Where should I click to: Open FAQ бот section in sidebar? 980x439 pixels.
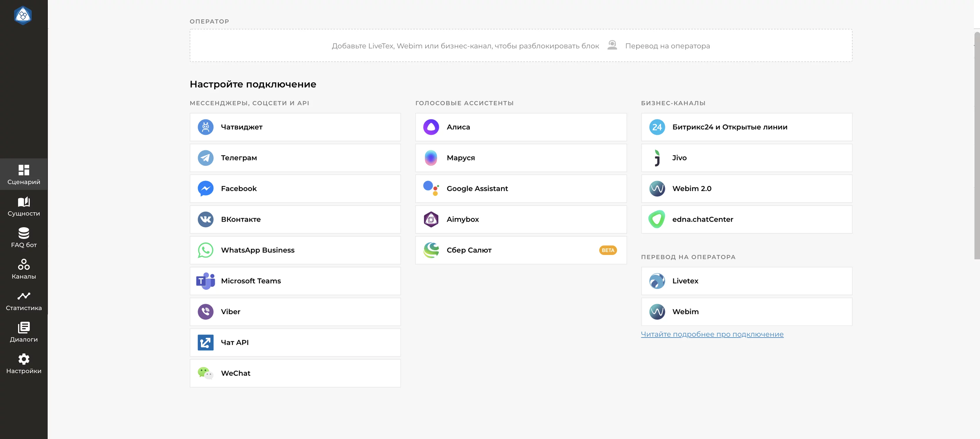point(23,238)
